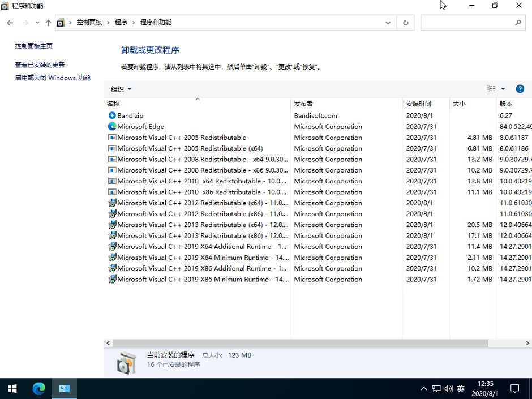Sort by the 安装时间 column header
Image resolution: width=532 pixels, height=399 pixels.
point(427,104)
